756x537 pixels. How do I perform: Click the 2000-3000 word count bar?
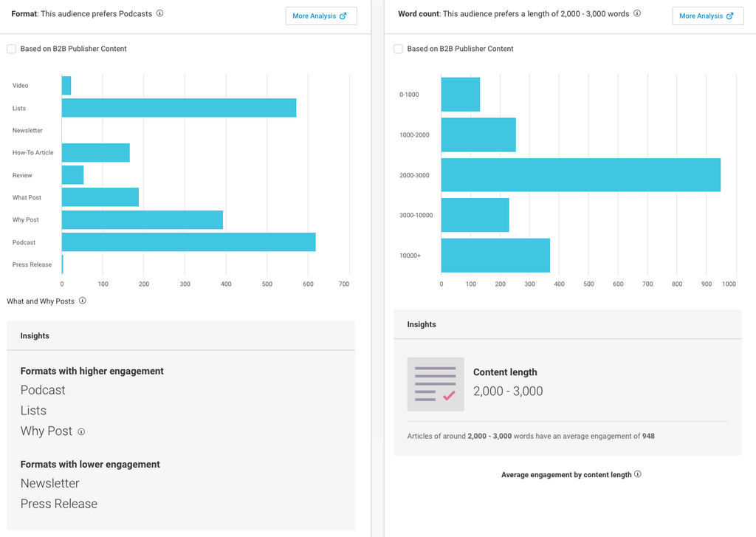pyautogui.click(x=580, y=175)
